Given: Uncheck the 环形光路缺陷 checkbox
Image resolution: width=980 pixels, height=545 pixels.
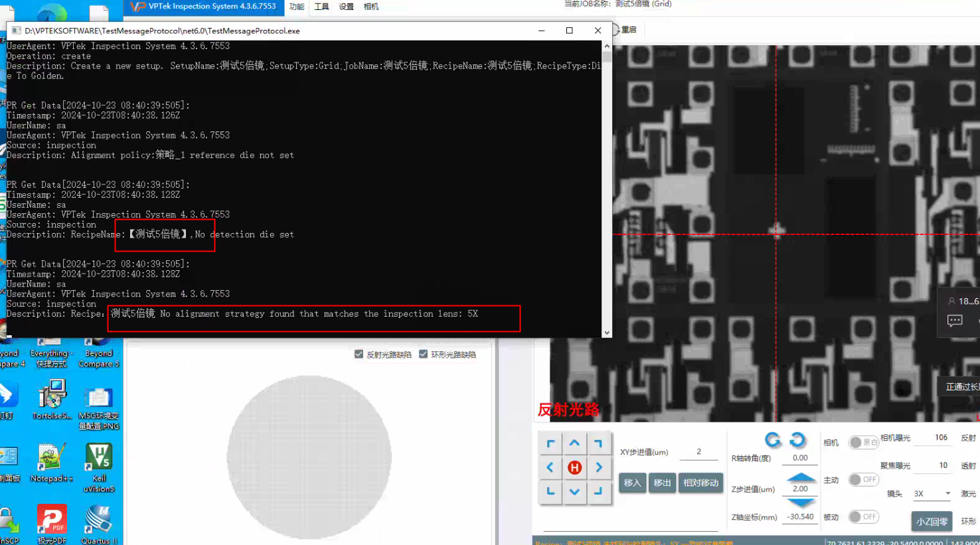Looking at the screenshot, I should click(424, 354).
